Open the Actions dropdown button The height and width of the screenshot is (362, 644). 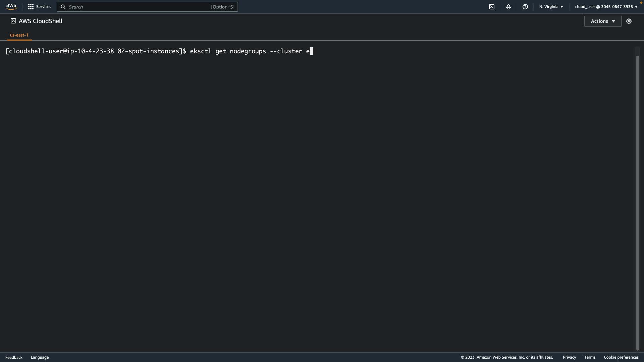click(x=603, y=21)
